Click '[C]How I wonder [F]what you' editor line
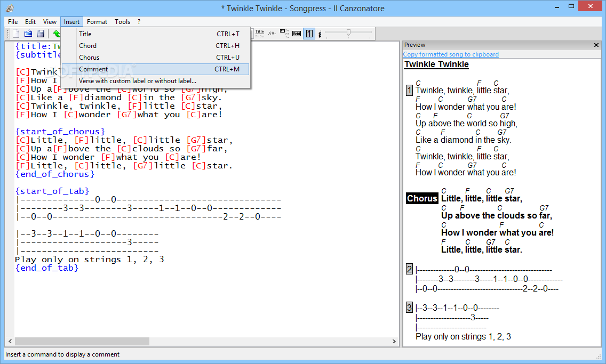606x364 pixels. click(x=108, y=157)
